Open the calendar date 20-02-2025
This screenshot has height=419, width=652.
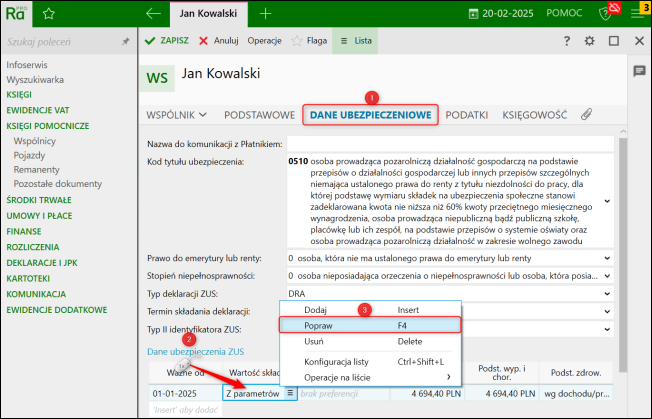501,14
